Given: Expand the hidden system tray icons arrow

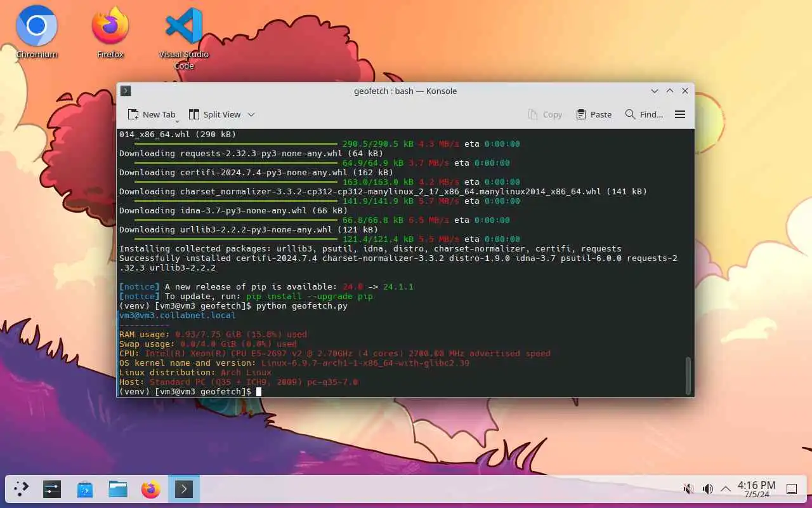Looking at the screenshot, I should tap(726, 489).
